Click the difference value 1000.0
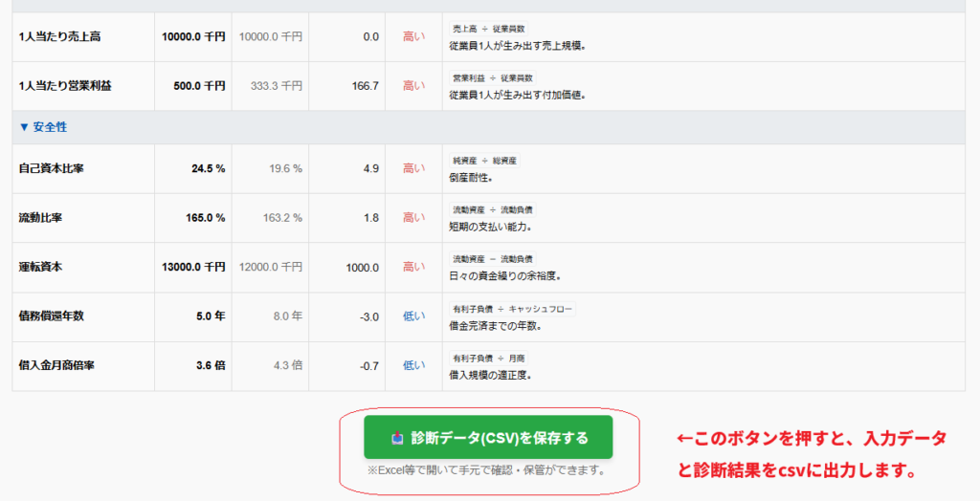This screenshot has height=501, width=980. pyautogui.click(x=363, y=268)
